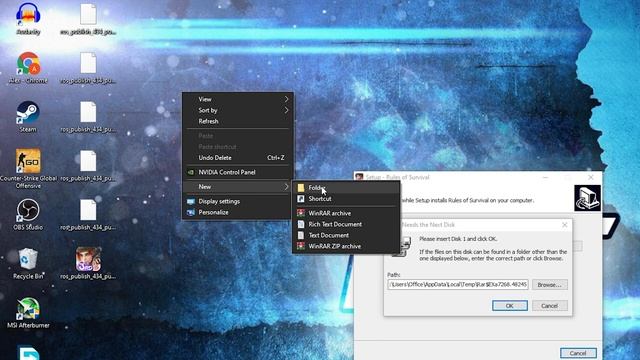Click the WinRAR ZIP archive entry icon
This screenshot has height=360, width=640.
(x=301, y=246)
